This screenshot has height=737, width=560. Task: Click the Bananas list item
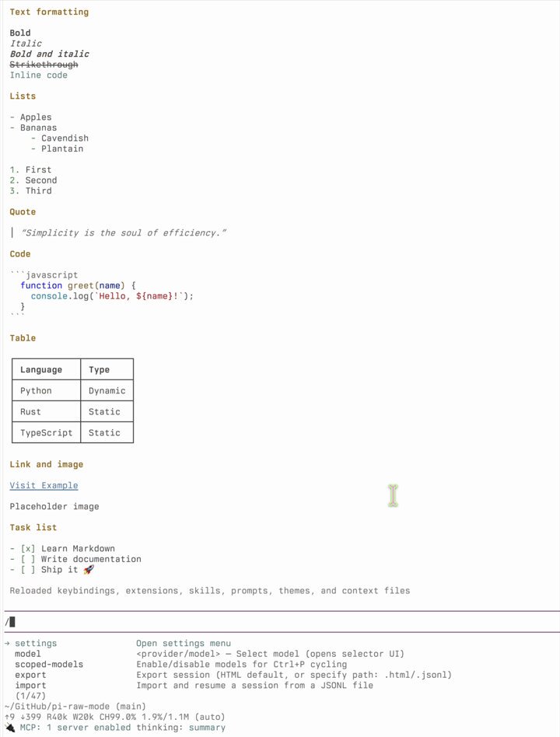39,127
